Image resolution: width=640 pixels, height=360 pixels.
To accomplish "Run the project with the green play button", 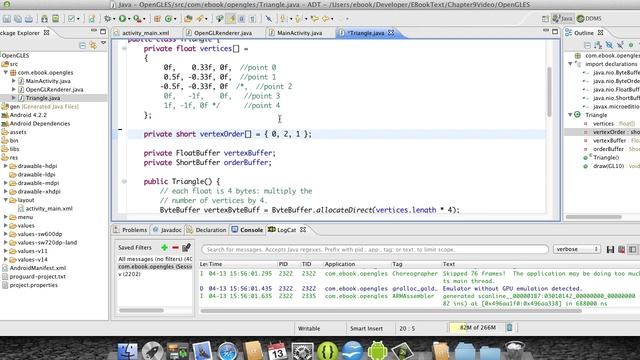I will click(x=122, y=19).
